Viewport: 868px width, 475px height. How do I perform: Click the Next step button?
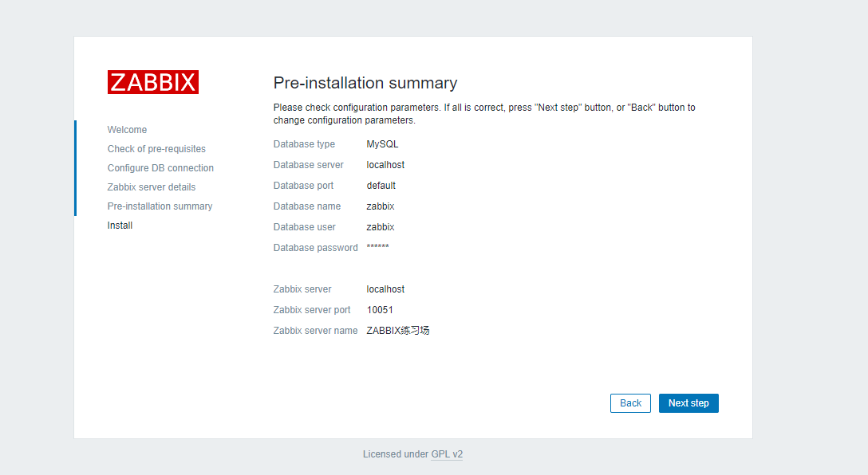[x=688, y=403]
